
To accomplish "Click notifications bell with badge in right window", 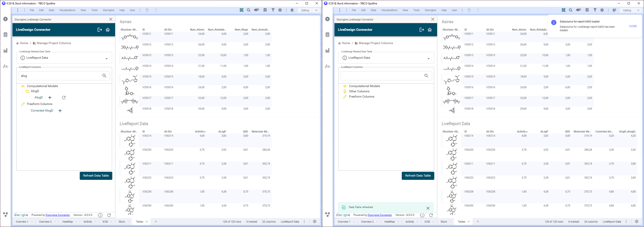I will (x=614, y=10).
